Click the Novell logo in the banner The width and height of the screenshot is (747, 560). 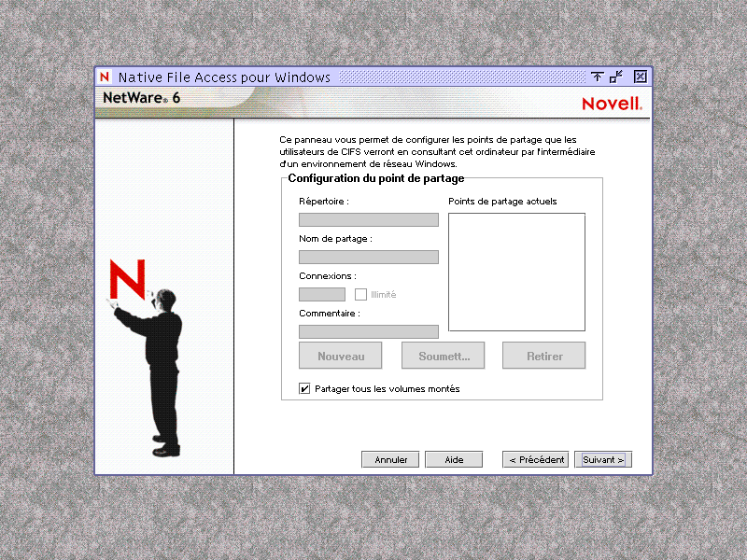pos(613,104)
